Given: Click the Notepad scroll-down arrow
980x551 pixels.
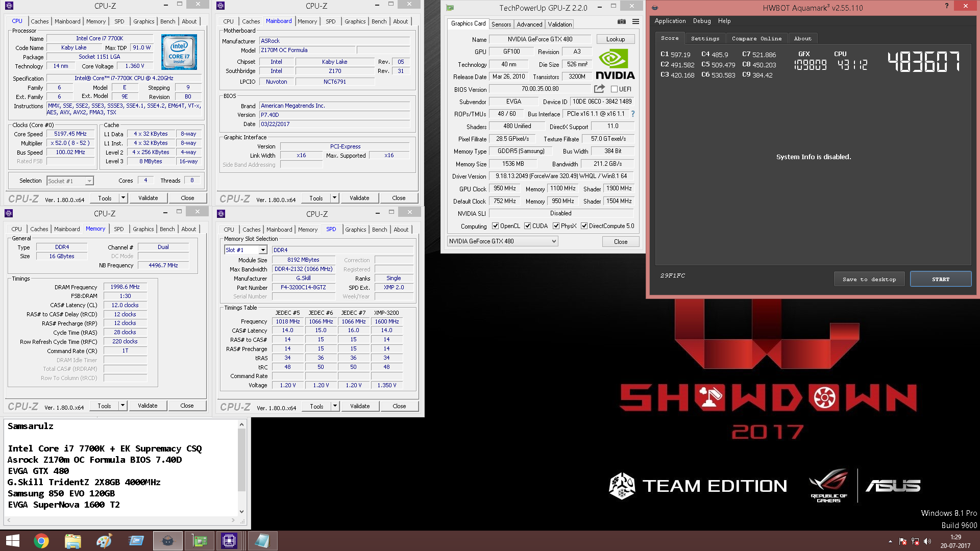Looking at the screenshot, I should (242, 512).
